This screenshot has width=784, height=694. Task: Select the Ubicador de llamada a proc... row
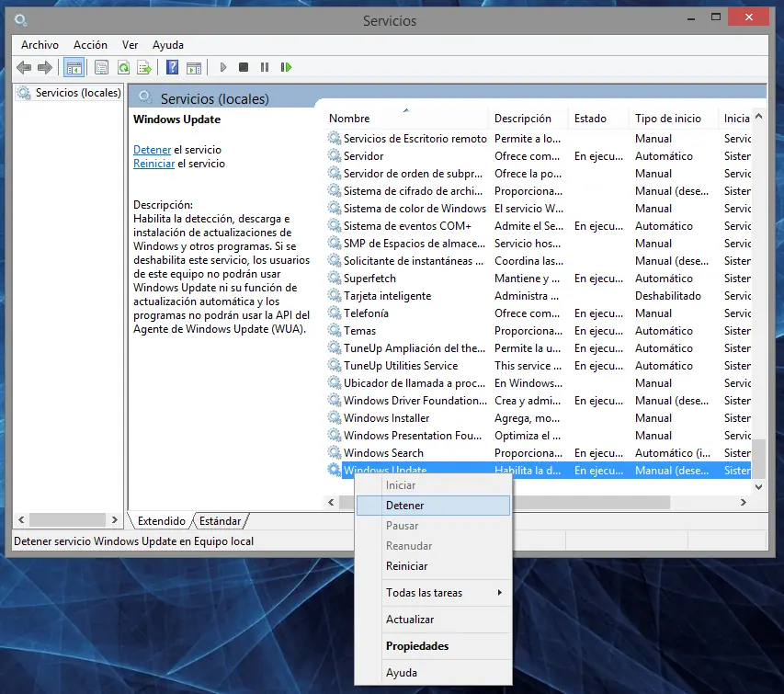point(538,383)
